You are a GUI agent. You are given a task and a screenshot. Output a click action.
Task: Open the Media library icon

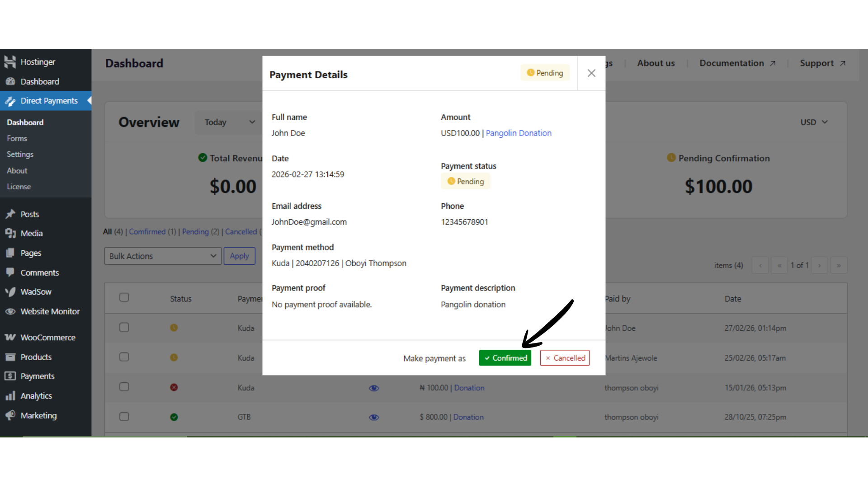pyautogui.click(x=10, y=233)
